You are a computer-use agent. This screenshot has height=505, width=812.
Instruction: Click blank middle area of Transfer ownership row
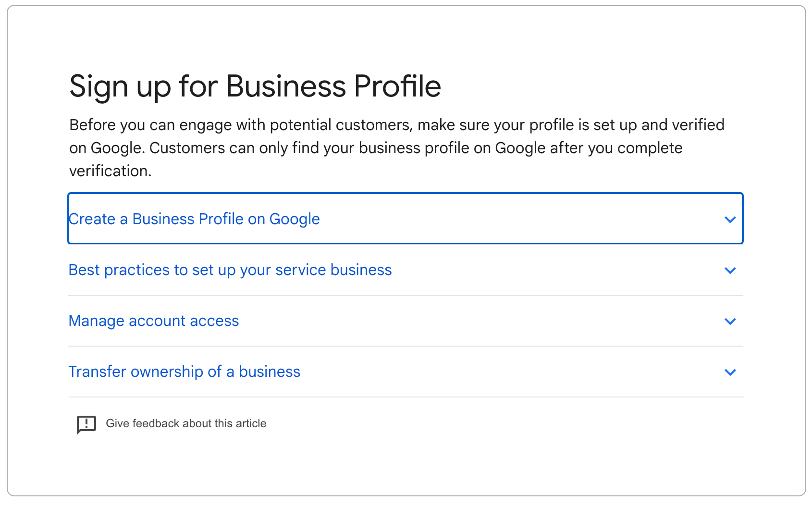[x=504, y=372]
